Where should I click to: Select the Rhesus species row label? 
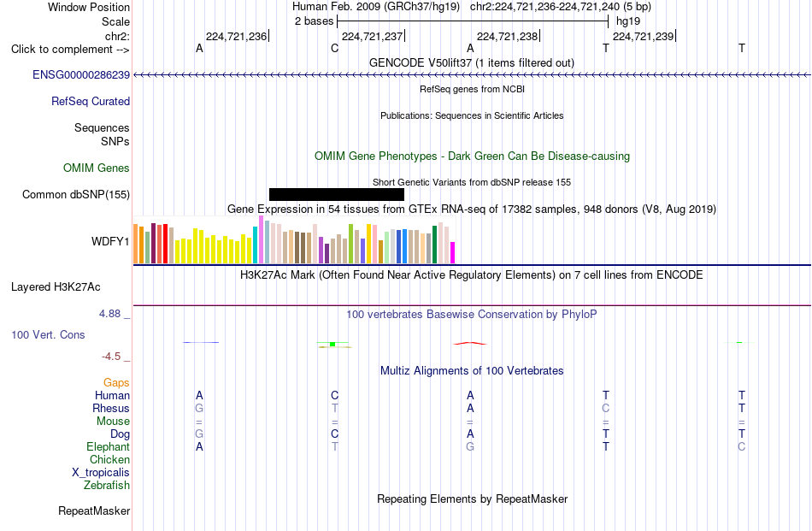click(111, 409)
